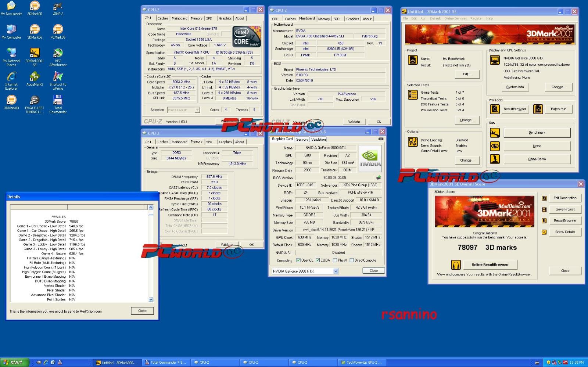Open the Shortcut to wPrime icon

(x=58, y=81)
